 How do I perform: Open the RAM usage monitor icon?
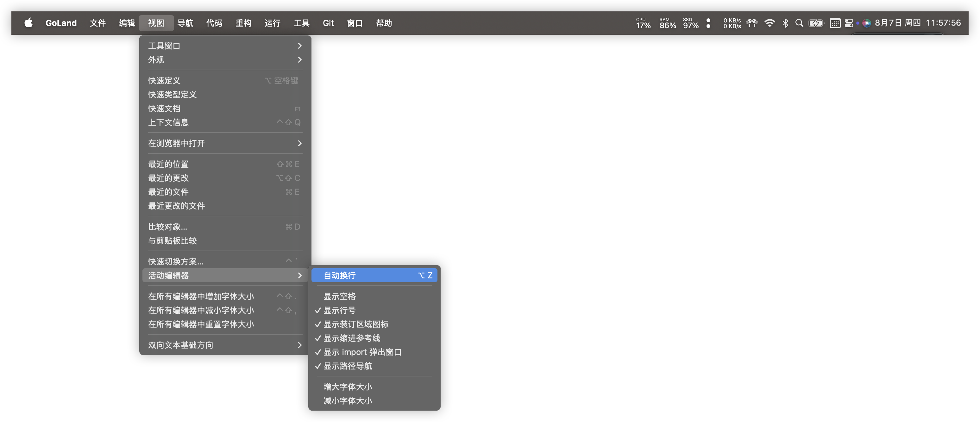(667, 23)
